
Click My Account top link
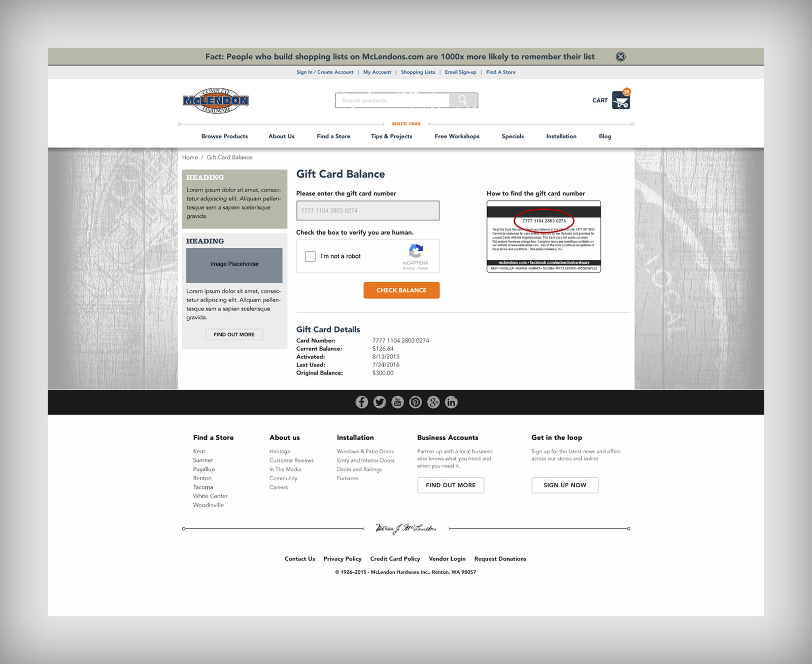tap(377, 72)
